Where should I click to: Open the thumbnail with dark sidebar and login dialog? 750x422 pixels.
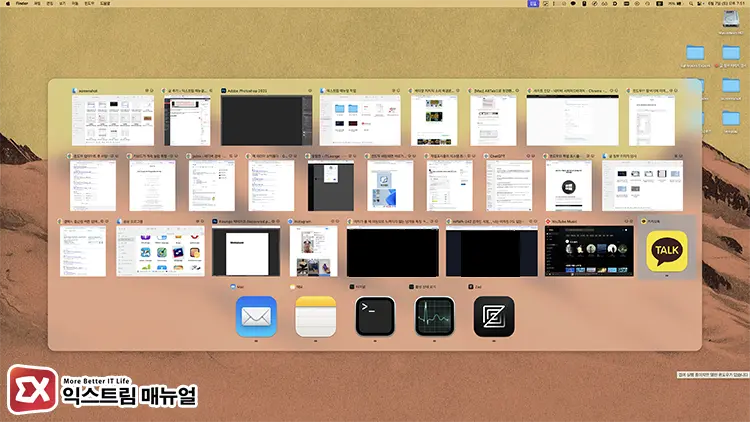click(331, 186)
